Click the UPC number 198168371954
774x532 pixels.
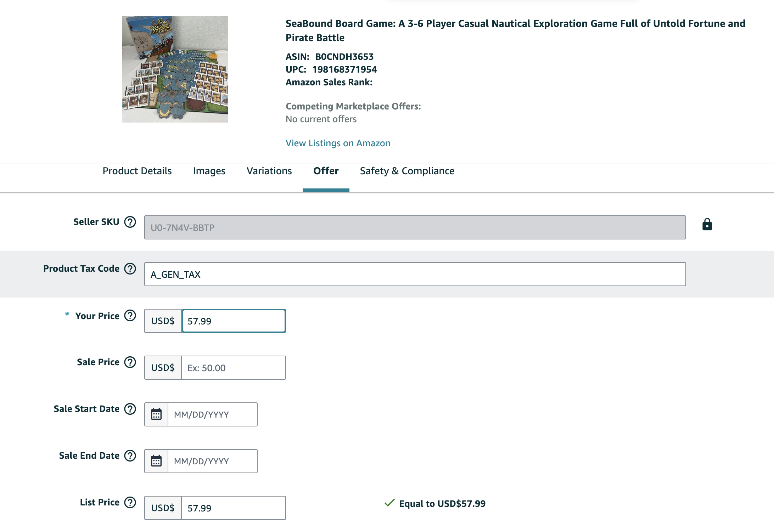pyautogui.click(x=344, y=69)
